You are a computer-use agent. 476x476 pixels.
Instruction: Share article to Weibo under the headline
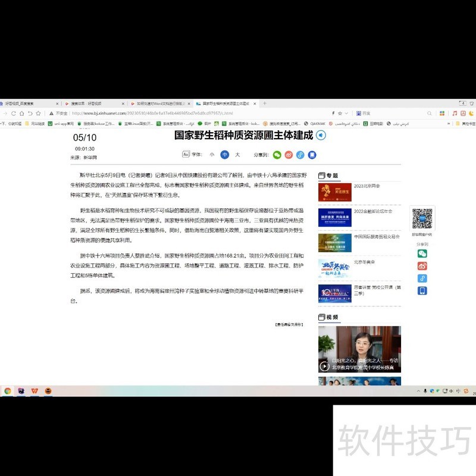[x=289, y=155]
